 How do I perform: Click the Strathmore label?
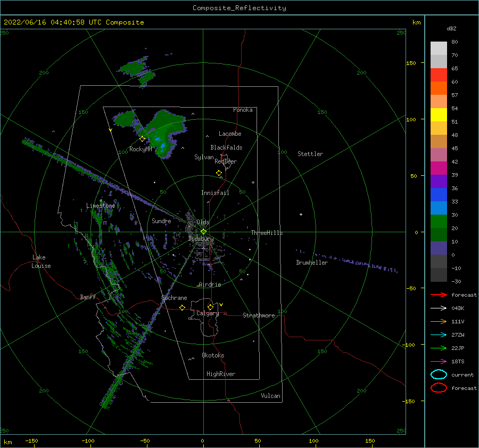pos(259,315)
